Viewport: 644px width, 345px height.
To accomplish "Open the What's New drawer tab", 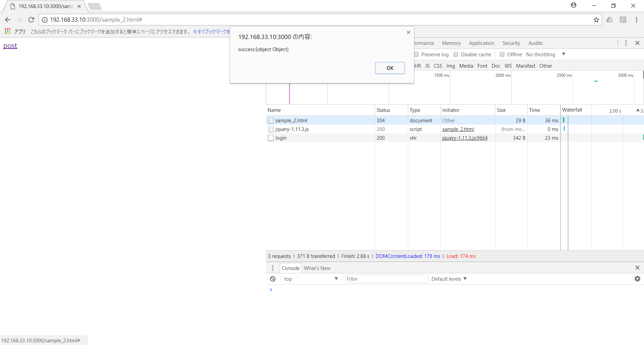I will point(317,268).
